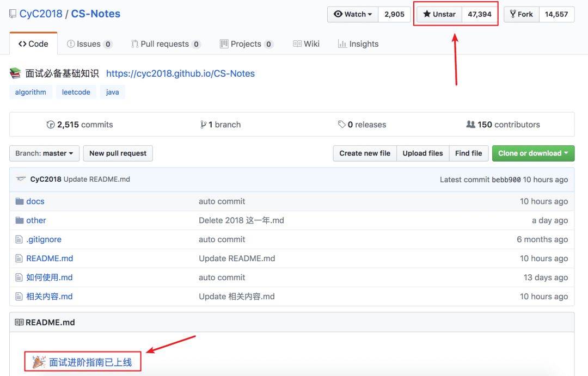This screenshot has height=376, width=588.
Task: Open the CyC2018 owner link
Action: [41, 14]
